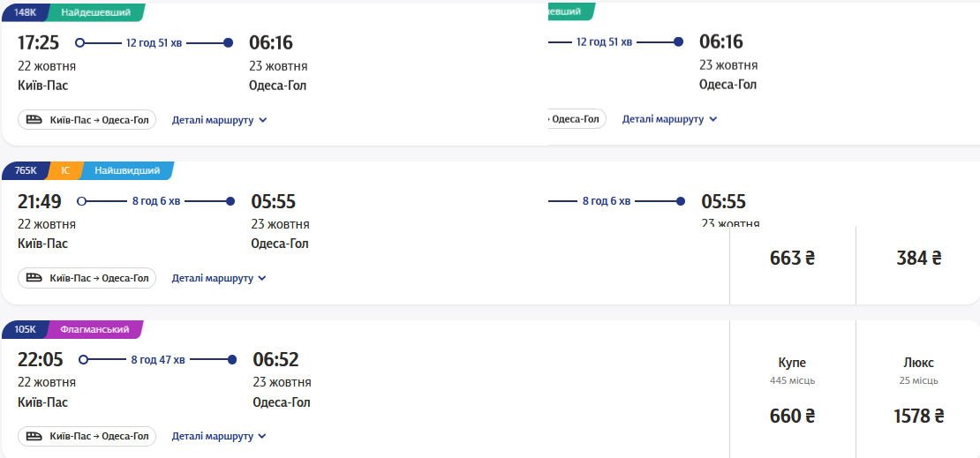The width and height of the screenshot is (980, 458).
Task: Choose the 384 ₴ ticket price
Action: click(x=918, y=258)
